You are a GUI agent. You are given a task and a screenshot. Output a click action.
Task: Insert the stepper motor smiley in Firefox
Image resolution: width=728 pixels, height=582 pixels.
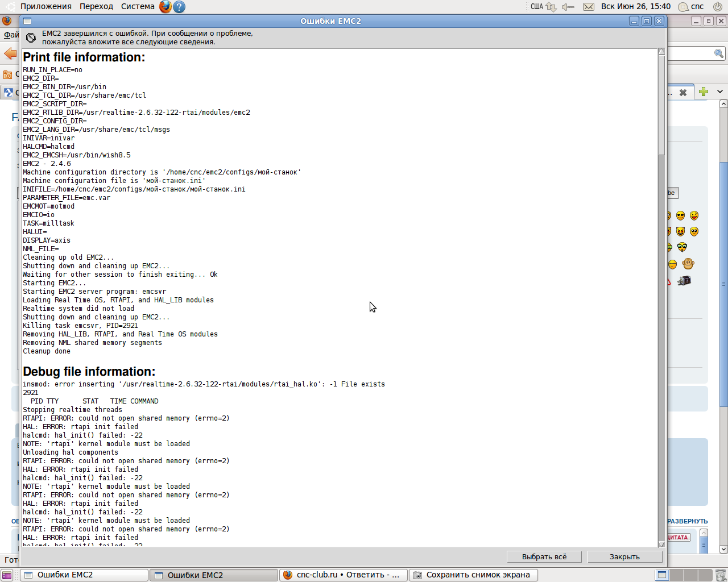[x=684, y=280]
